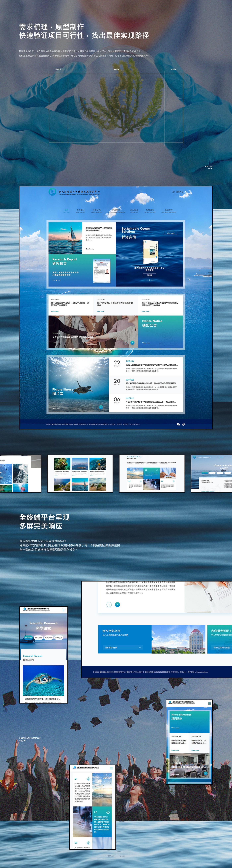The image size is (232, 868).
Task: Click the 订阅购买 subscribe button
Action: tap(149, 275)
